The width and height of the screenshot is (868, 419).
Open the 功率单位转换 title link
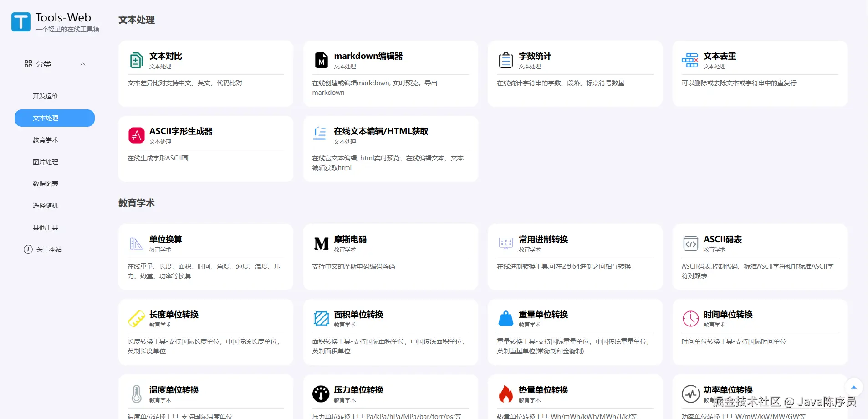[728, 390]
